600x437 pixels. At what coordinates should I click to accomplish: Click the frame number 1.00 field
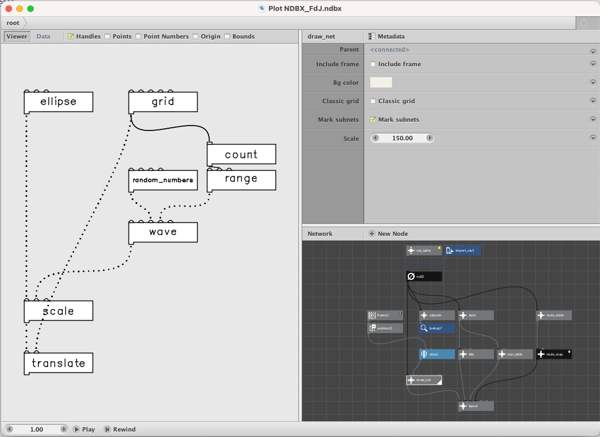[x=36, y=429]
